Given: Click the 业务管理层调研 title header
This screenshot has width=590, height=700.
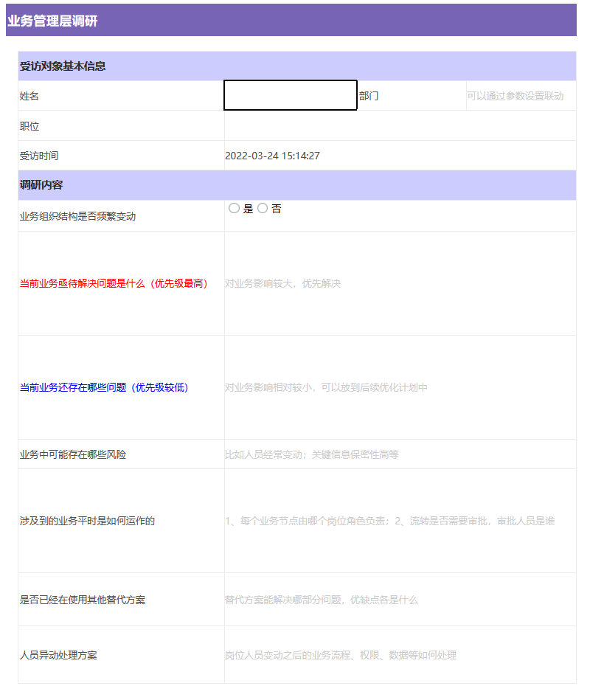Looking at the screenshot, I should coord(291,20).
